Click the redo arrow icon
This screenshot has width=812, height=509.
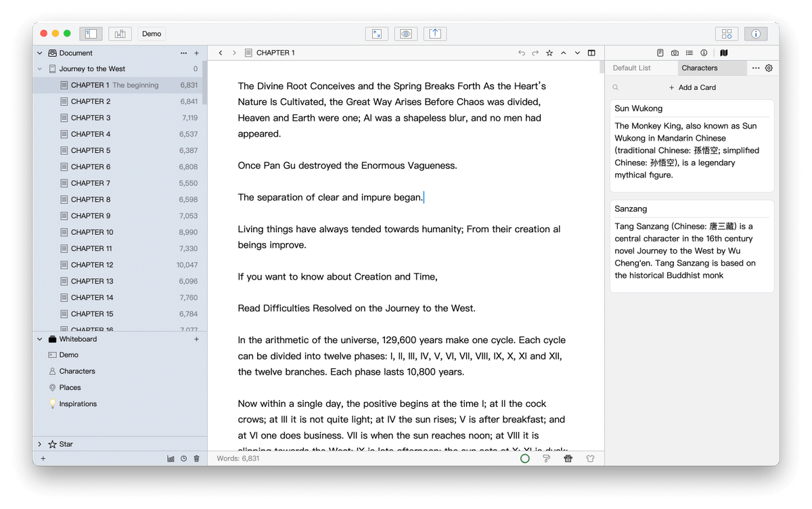pyautogui.click(x=535, y=53)
